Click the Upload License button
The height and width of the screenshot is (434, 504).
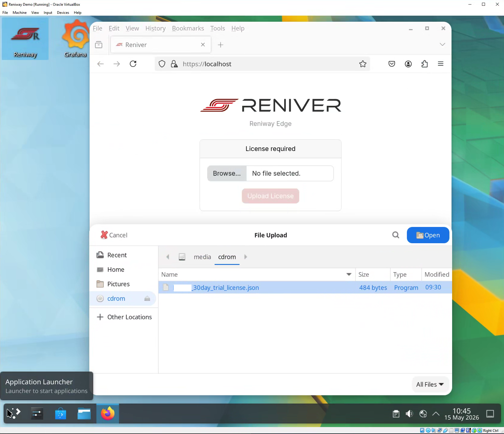[271, 196]
